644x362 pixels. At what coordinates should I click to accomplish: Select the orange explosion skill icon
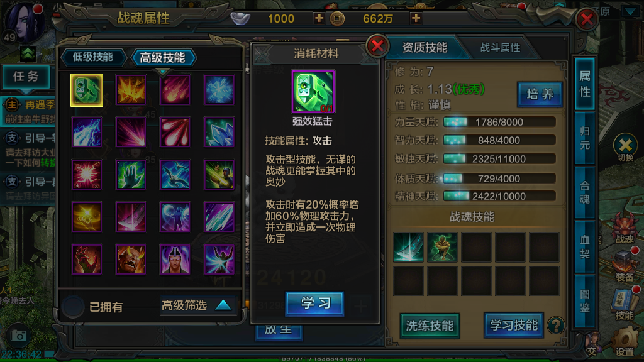pos(131,90)
